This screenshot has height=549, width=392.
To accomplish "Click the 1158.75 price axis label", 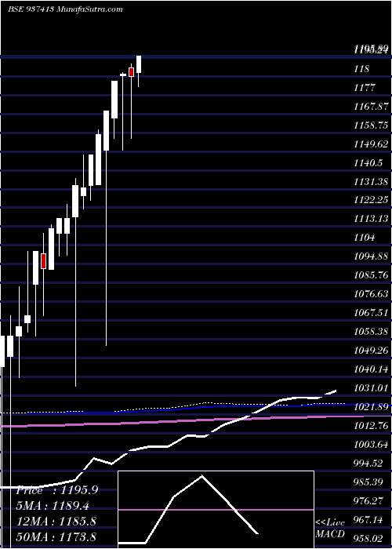I will pos(371,125).
